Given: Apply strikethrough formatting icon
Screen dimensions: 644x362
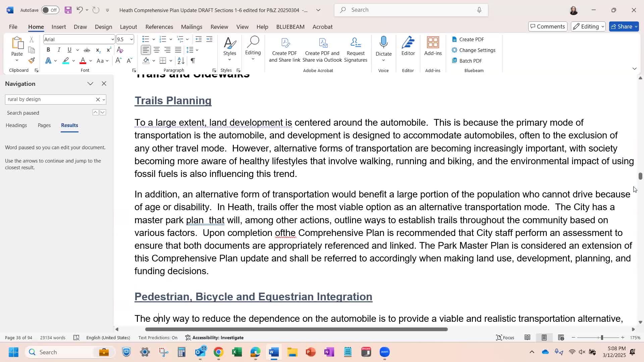Looking at the screenshot, I should (87, 50).
